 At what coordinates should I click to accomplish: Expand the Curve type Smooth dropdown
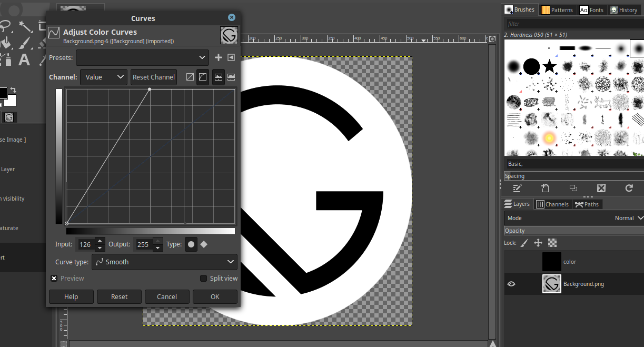pyautogui.click(x=164, y=262)
